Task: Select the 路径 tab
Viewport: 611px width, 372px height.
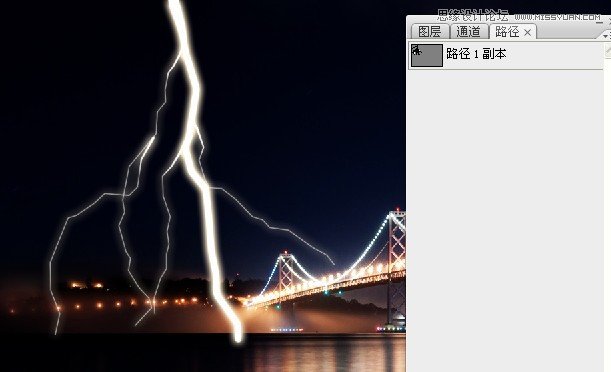Action: [507, 32]
